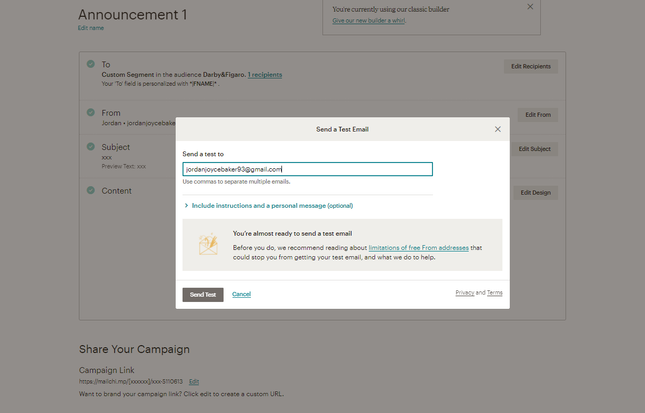This screenshot has width=645, height=413.
Task: Cancel the test email dialog
Action: pos(241,294)
